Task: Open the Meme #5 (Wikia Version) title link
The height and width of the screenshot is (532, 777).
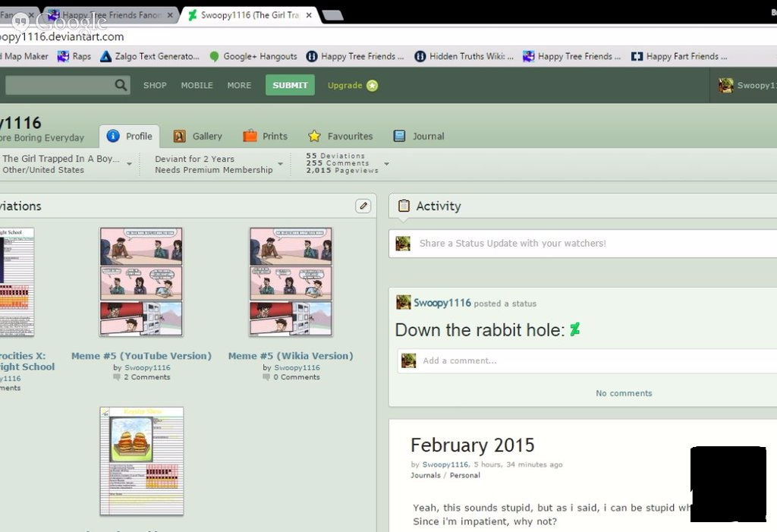Action: tap(291, 355)
